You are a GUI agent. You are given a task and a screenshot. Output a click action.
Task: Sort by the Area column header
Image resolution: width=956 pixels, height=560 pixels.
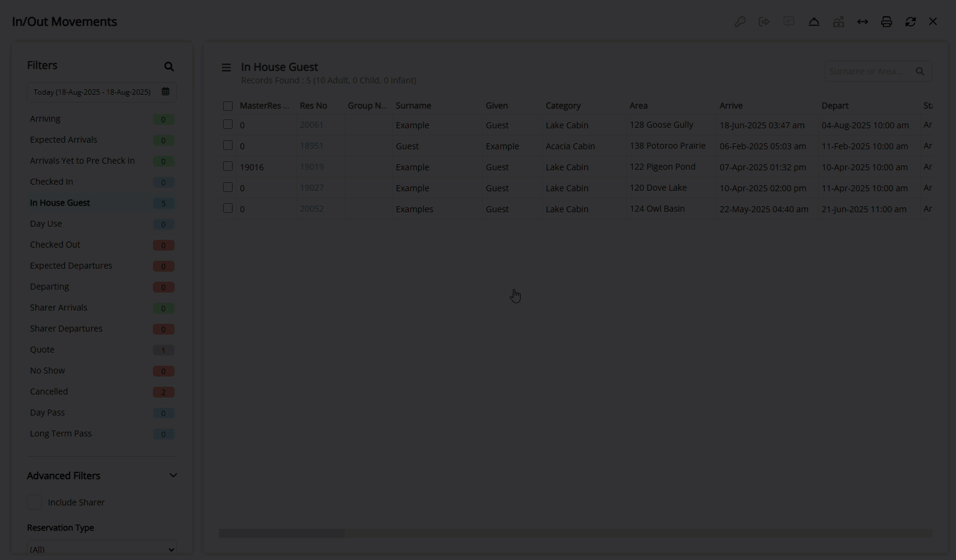pyautogui.click(x=639, y=106)
